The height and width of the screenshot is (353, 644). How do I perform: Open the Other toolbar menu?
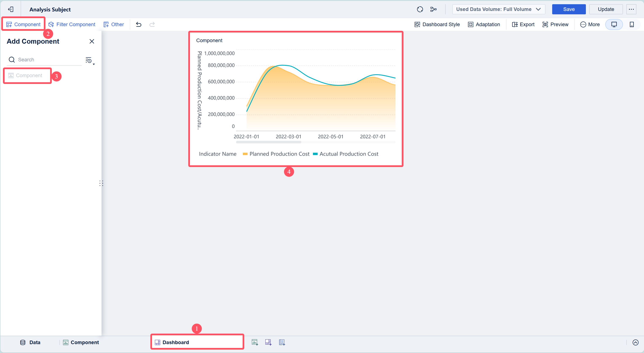(114, 24)
